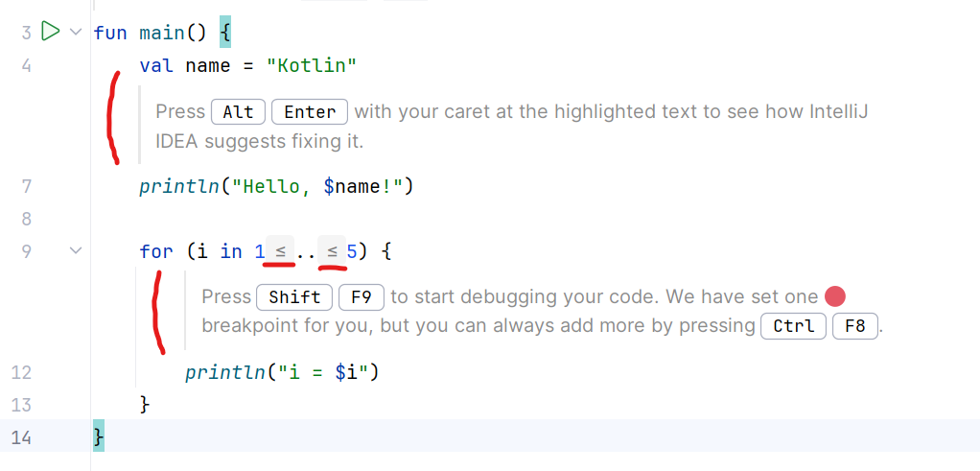Run main using the green gutter arrow
This screenshot has height=471, width=980.
(51, 33)
